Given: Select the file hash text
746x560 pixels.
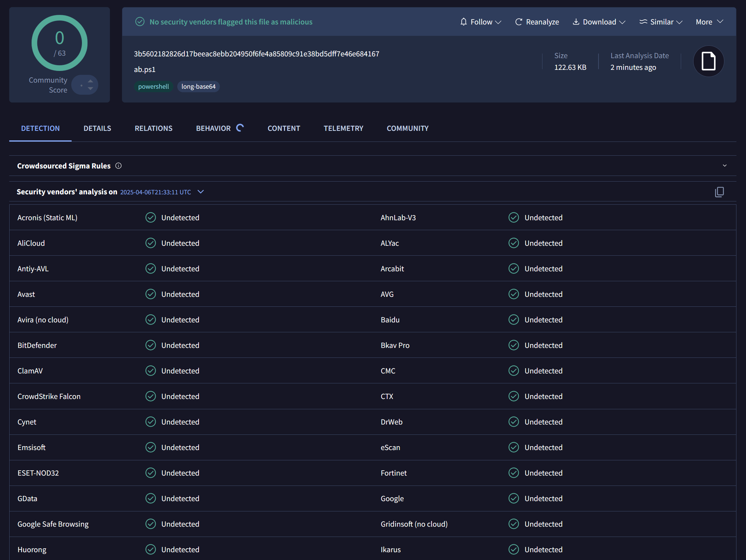Looking at the screenshot, I should (x=256, y=54).
